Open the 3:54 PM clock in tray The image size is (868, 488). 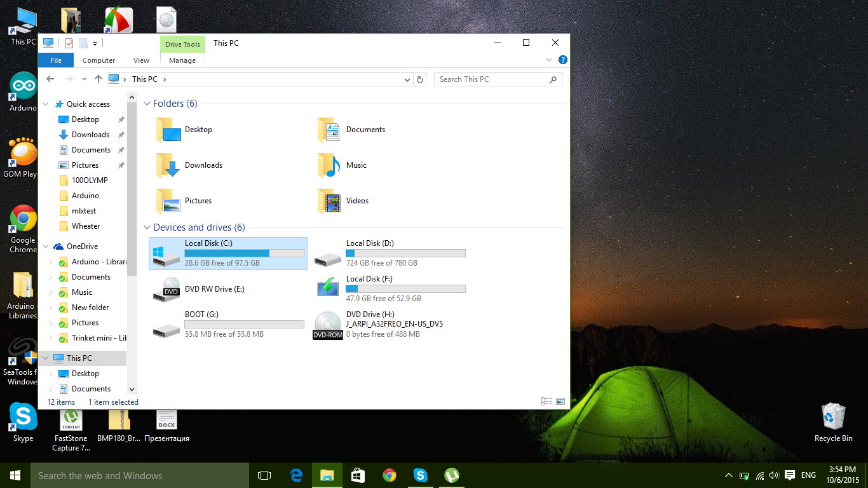[x=843, y=475]
